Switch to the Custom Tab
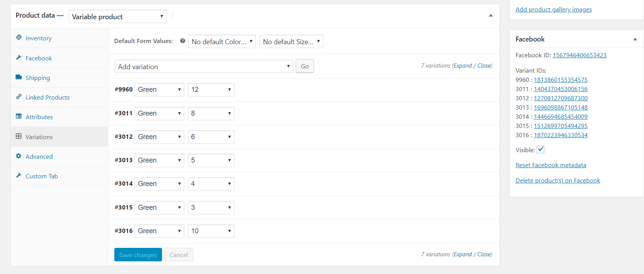 (59, 176)
